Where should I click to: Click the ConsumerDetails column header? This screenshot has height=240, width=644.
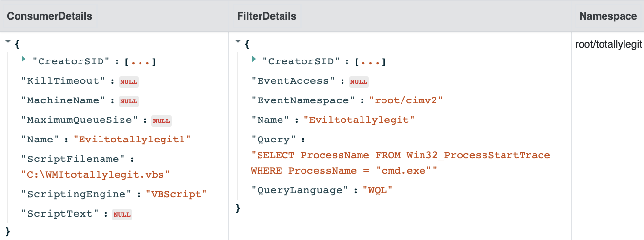49,16
